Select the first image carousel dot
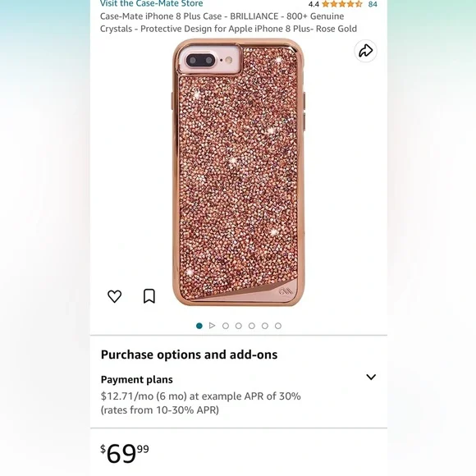This screenshot has width=476, height=476. [x=199, y=326]
